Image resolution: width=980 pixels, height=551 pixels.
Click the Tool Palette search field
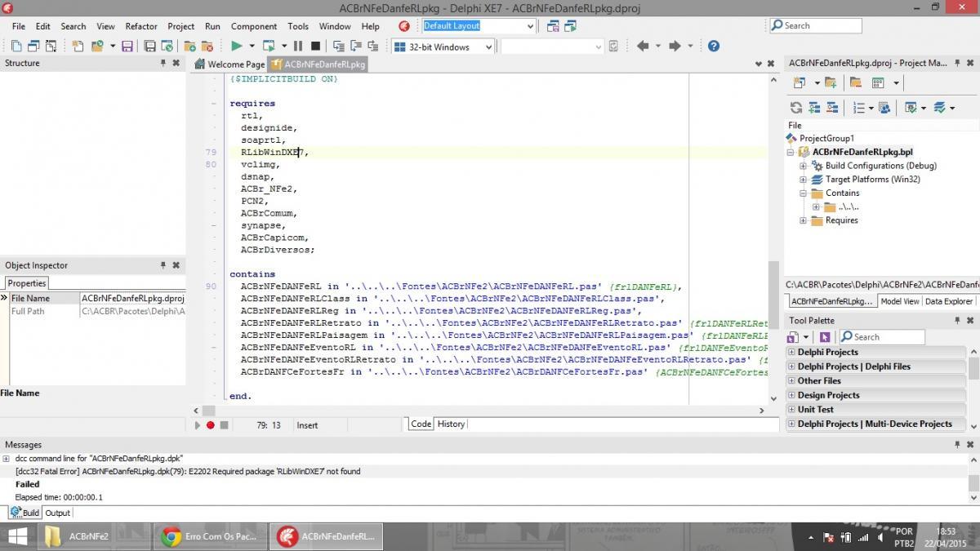point(882,337)
